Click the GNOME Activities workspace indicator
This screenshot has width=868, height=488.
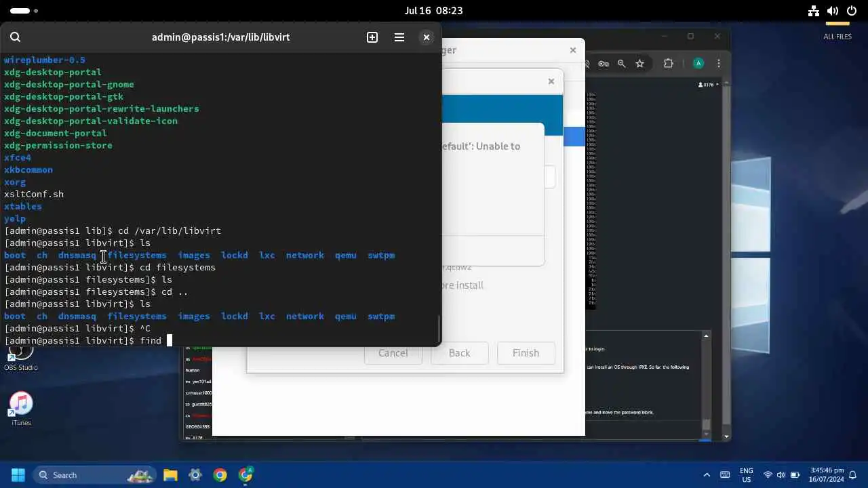[x=24, y=11]
